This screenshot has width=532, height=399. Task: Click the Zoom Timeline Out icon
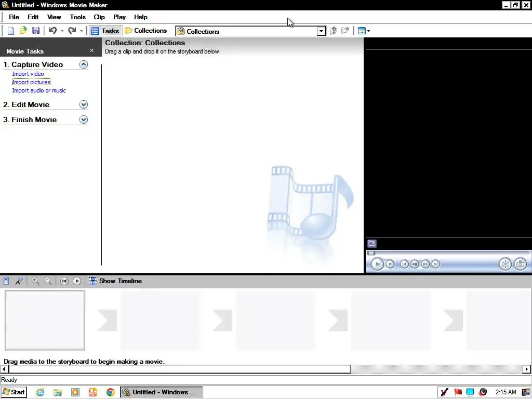click(48, 281)
